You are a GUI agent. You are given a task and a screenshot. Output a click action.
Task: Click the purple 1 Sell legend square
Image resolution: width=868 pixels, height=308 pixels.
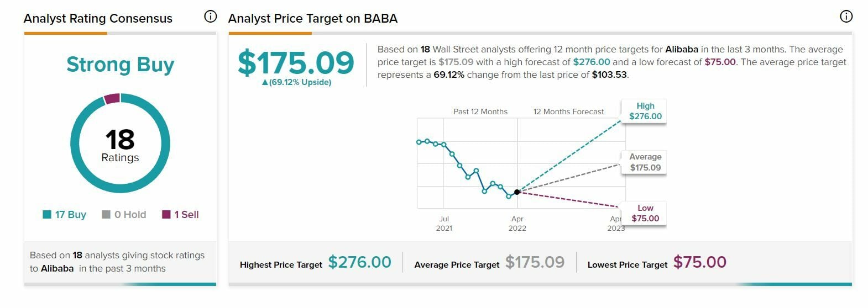click(166, 215)
